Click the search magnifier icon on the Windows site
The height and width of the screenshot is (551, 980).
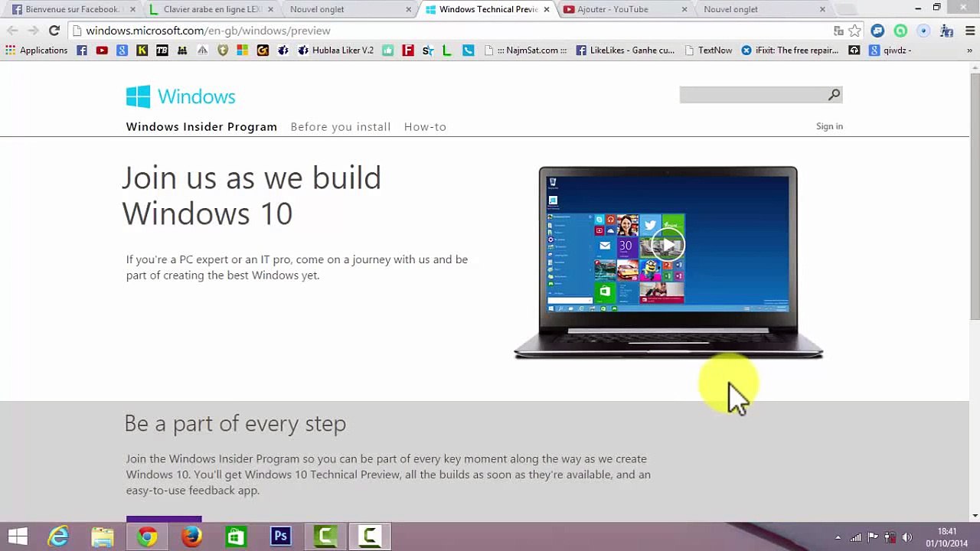834,94
